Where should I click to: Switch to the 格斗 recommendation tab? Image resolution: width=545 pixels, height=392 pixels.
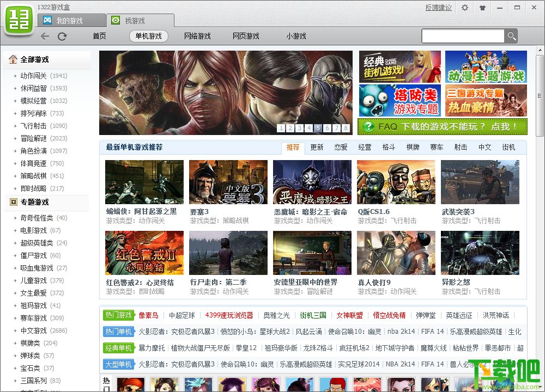389,147
